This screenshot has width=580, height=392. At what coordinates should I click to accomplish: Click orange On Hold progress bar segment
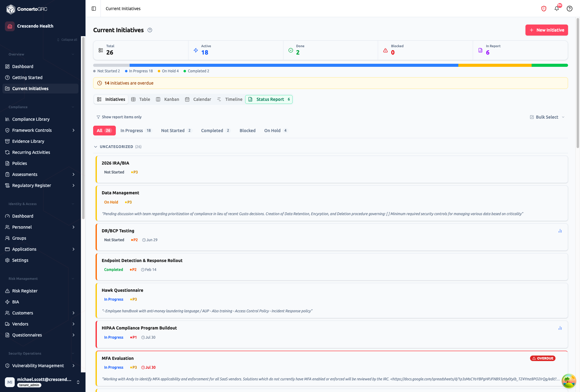[x=495, y=65]
